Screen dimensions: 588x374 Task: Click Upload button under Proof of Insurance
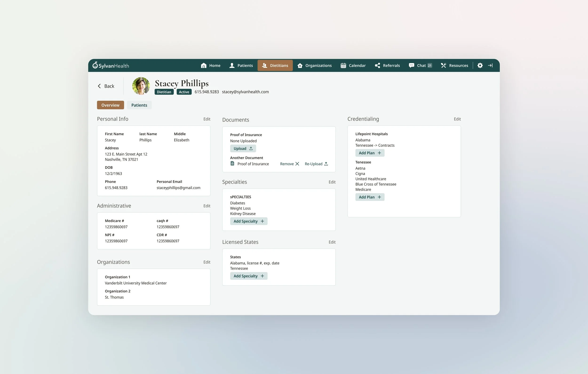243,149
